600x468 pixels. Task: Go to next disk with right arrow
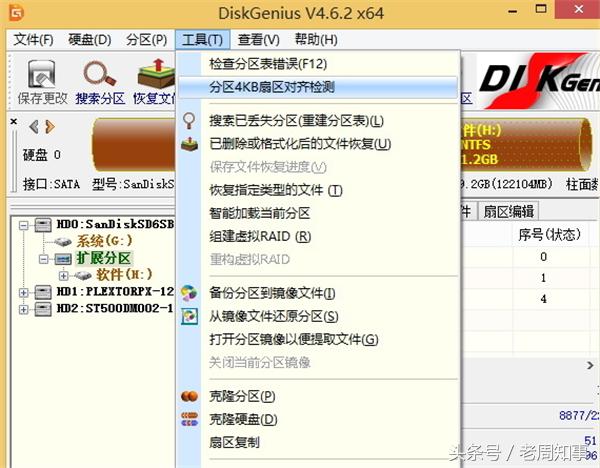50,127
